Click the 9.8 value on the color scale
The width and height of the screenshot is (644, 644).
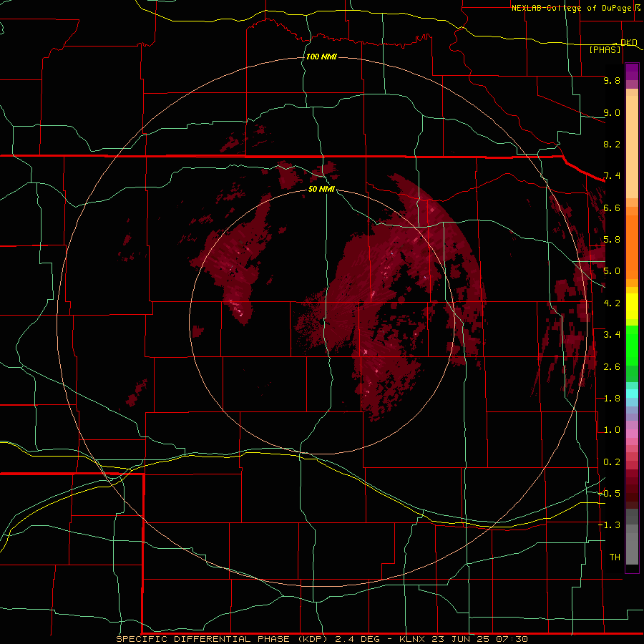point(612,80)
